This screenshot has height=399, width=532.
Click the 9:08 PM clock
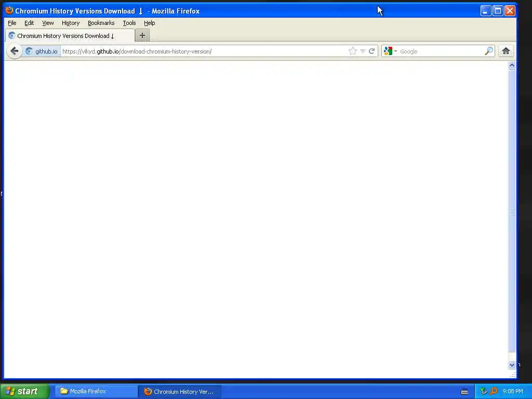click(x=513, y=391)
